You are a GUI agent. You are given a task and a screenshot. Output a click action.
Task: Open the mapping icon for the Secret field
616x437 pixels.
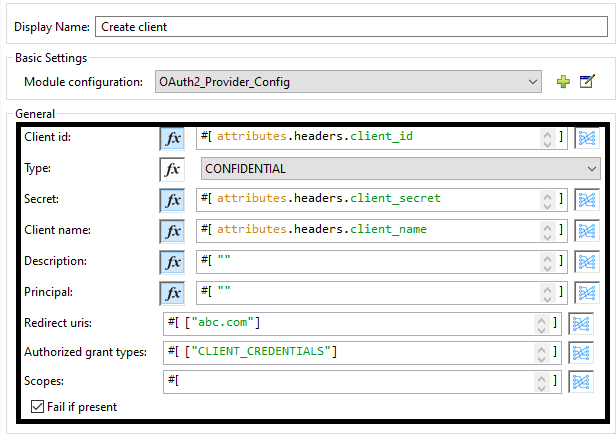(x=587, y=200)
